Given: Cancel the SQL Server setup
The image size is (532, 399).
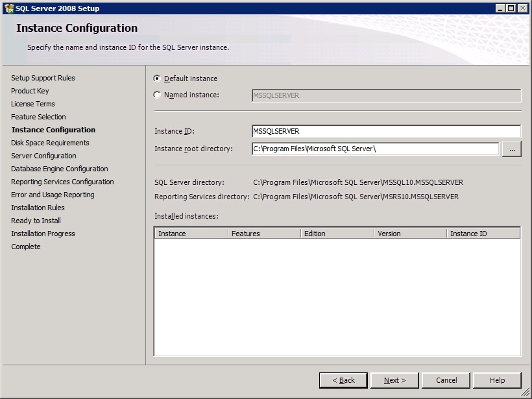Looking at the screenshot, I should click(x=446, y=380).
